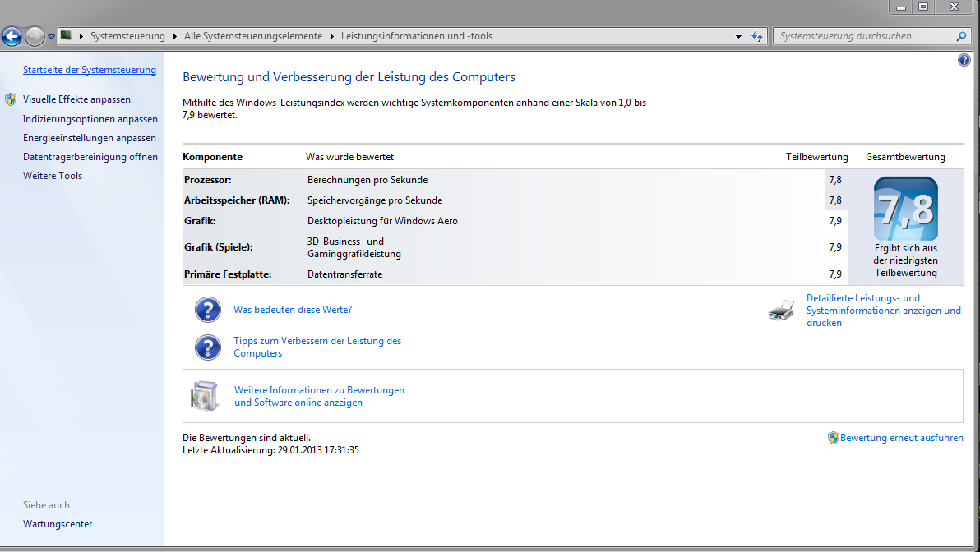Viewport: 980px width, 552px height.
Task: Expand arrow after Alle Systemsteuerungselemente
Action: pos(332,36)
